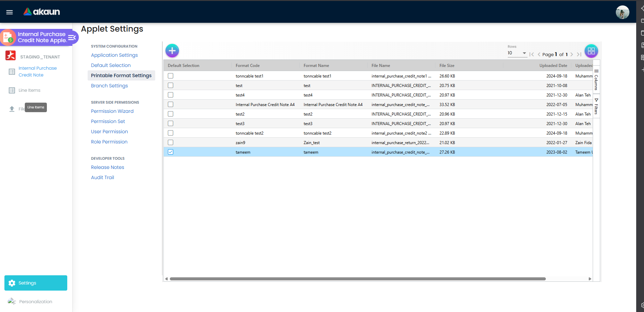This screenshot has width=644, height=312.
Task: Toggle the grid view button
Action: [x=591, y=51]
